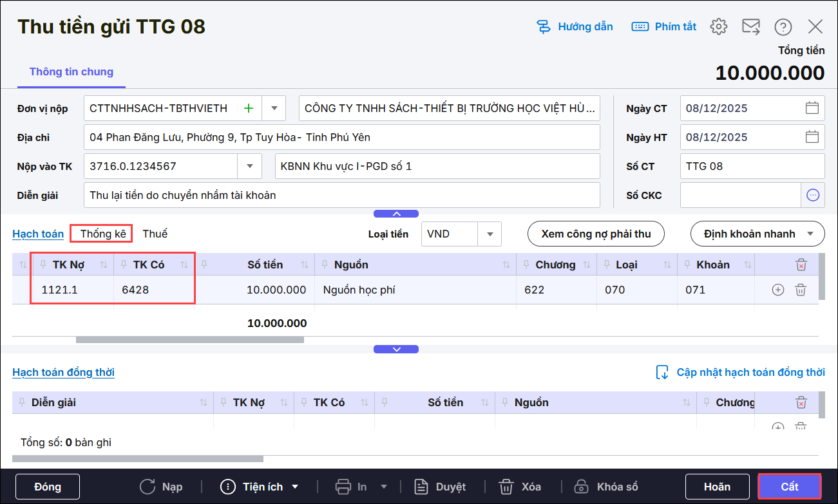Add a row with the circled plus icon
838x504 pixels.
click(777, 290)
